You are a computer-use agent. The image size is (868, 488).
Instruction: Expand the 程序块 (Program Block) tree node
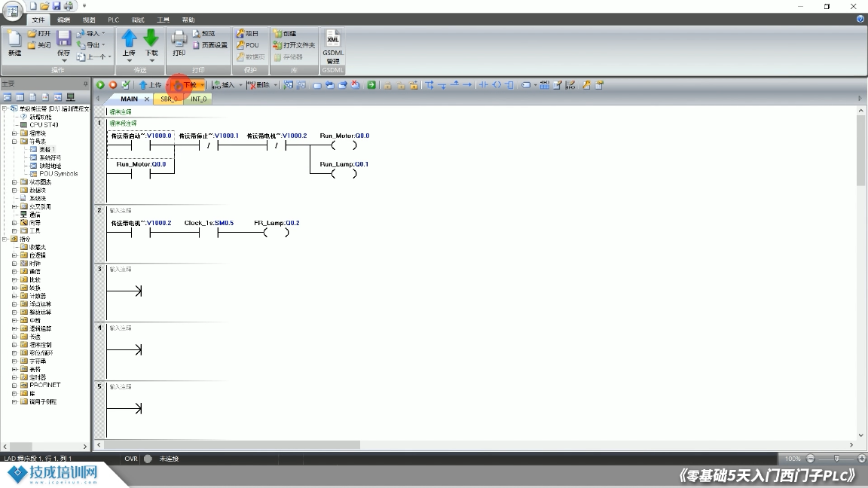[x=14, y=133]
